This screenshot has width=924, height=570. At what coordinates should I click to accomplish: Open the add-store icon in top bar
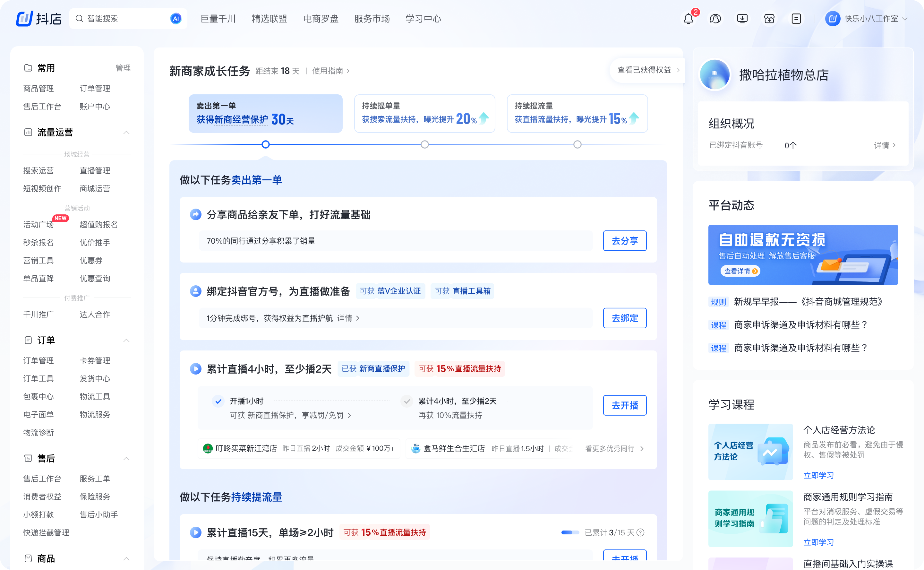tap(769, 19)
